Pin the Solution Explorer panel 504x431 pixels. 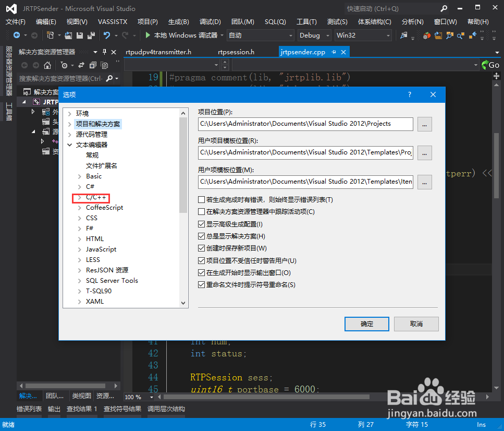[104, 51]
